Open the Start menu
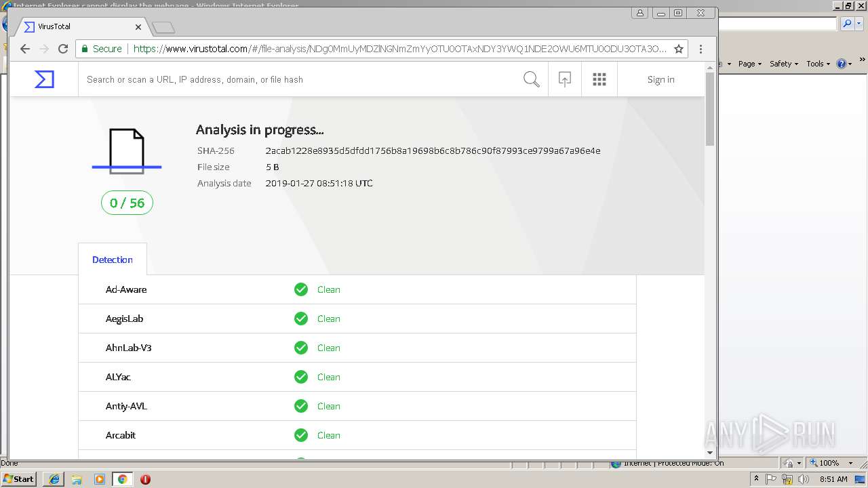The height and width of the screenshot is (488, 868). pos(19,479)
